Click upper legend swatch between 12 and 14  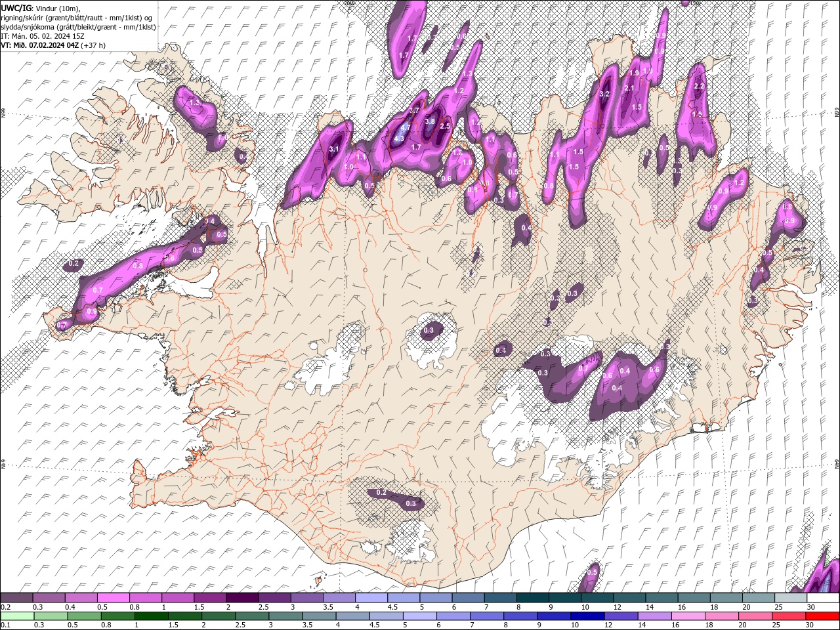coord(629,598)
